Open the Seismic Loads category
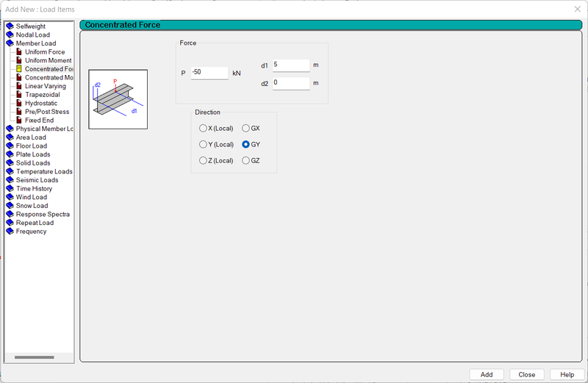 (x=37, y=180)
